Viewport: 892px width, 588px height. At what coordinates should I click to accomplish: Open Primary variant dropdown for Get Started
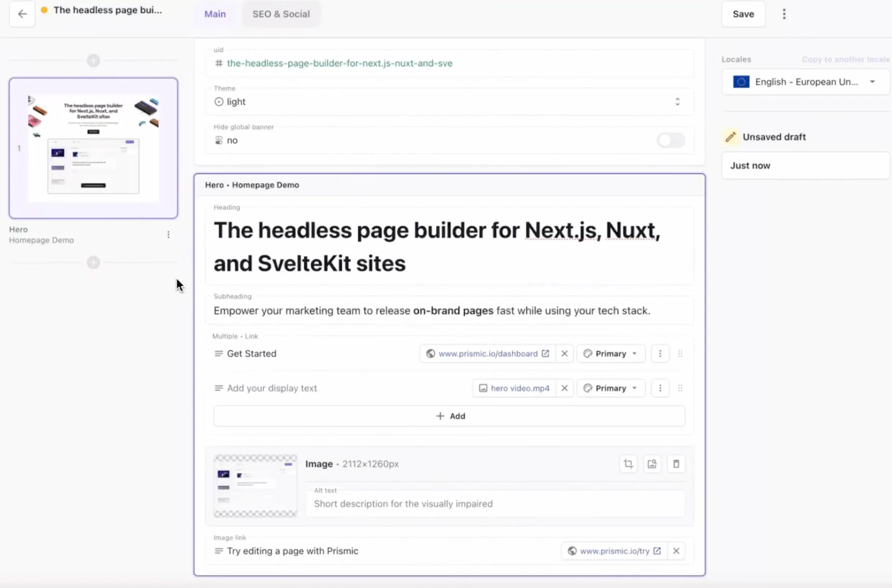pyautogui.click(x=611, y=354)
